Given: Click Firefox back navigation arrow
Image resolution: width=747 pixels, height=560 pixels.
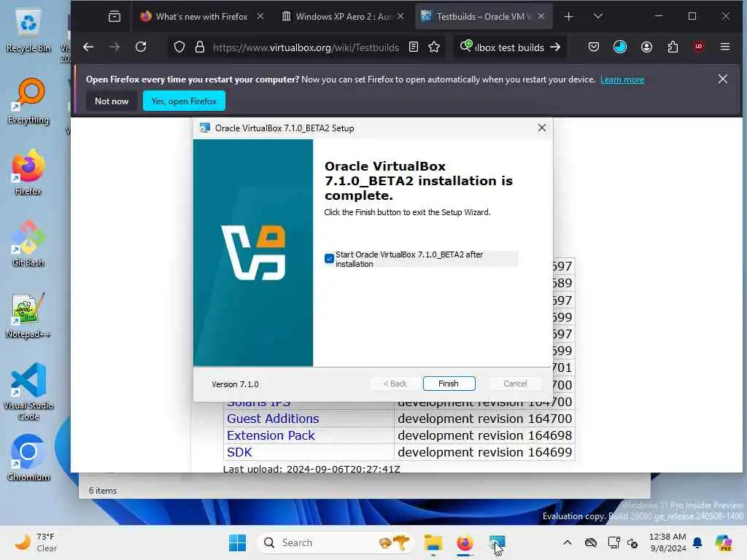Looking at the screenshot, I should click(x=88, y=47).
